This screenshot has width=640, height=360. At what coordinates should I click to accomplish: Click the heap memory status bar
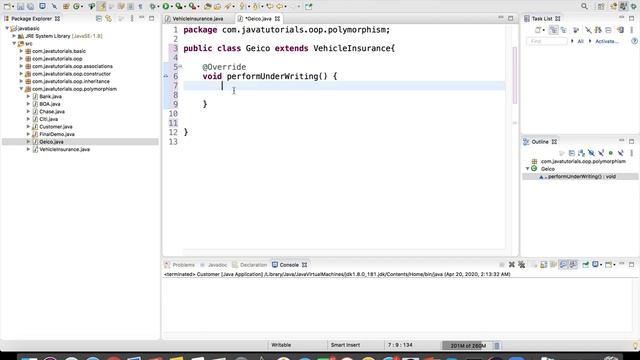pyautogui.click(x=467, y=346)
